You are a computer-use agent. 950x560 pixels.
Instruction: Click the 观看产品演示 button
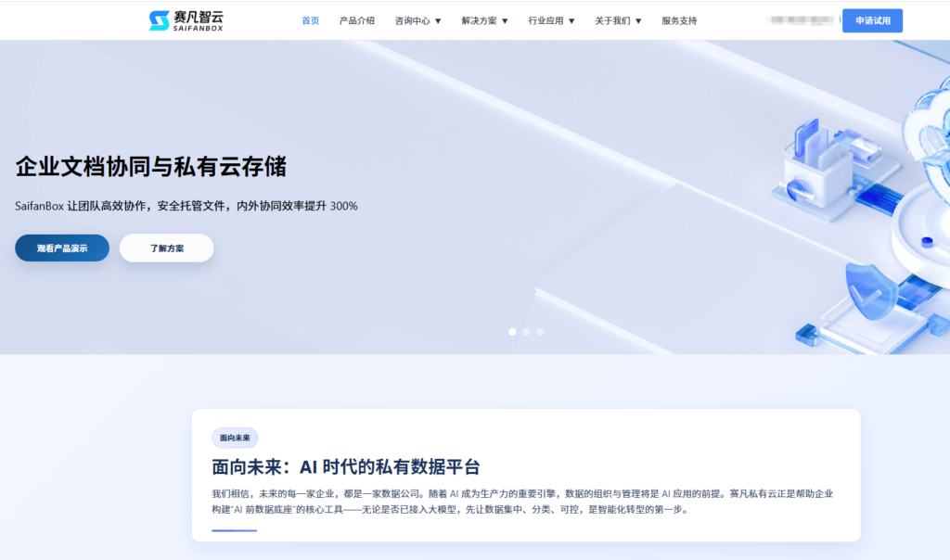pos(62,248)
